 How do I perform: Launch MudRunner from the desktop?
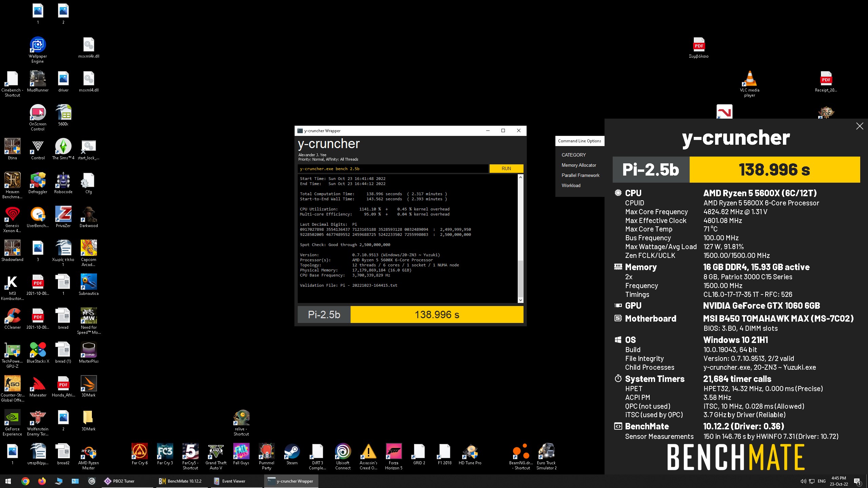click(x=38, y=81)
